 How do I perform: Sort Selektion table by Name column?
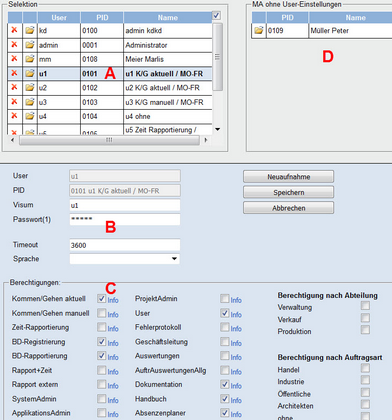pyautogui.click(x=168, y=18)
